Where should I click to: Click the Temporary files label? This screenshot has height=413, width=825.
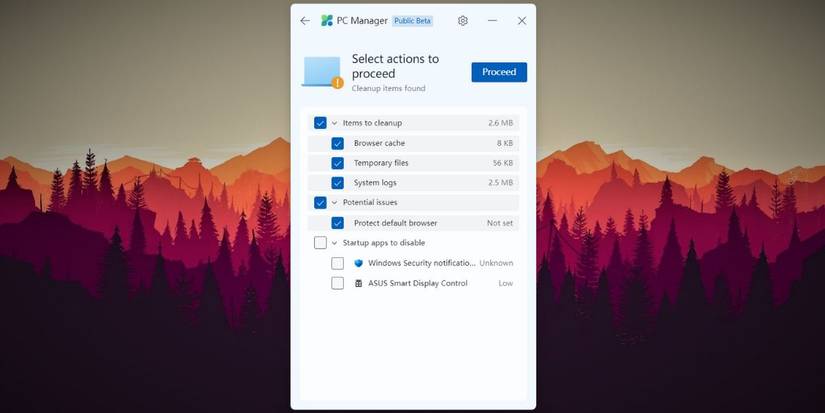point(381,163)
